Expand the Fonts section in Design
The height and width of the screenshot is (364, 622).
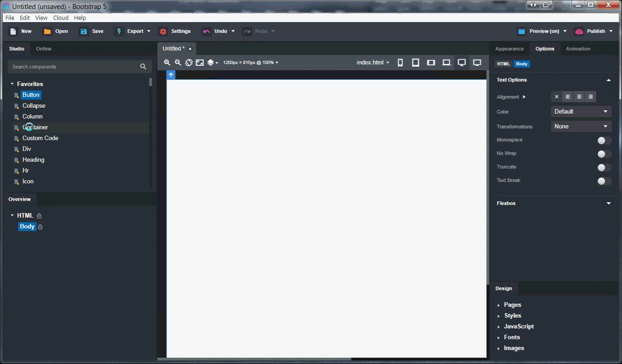tap(499, 338)
